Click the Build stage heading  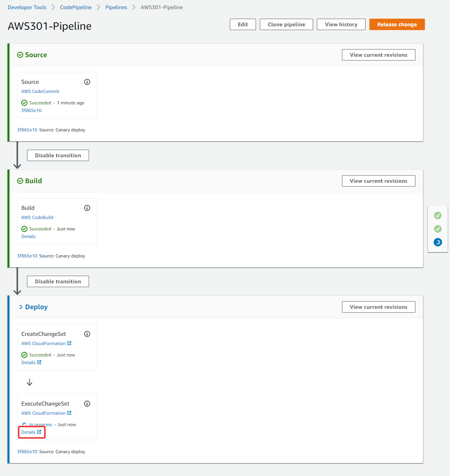coord(33,181)
